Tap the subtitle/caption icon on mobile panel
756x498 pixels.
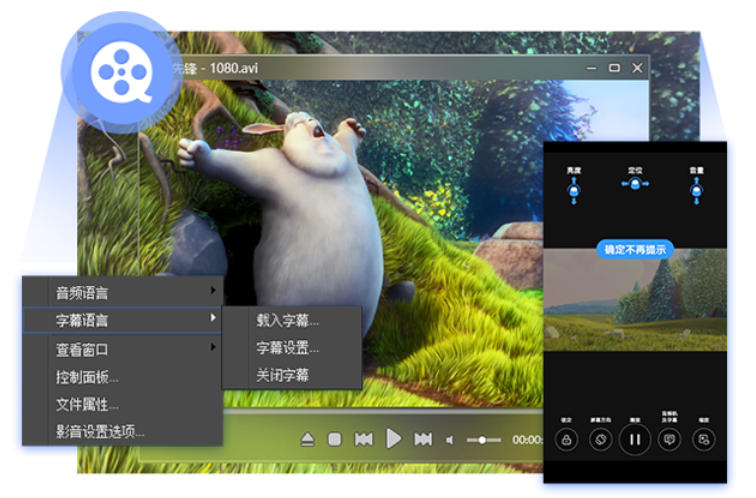tap(669, 439)
